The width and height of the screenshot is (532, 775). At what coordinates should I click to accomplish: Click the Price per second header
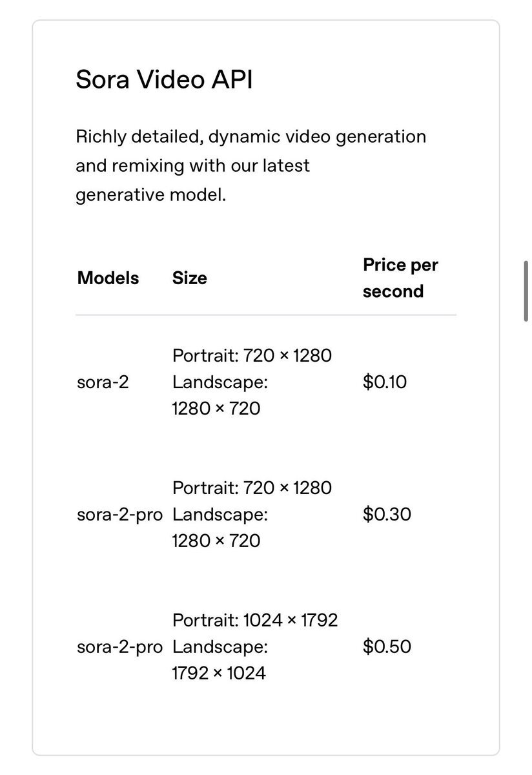[x=400, y=278]
